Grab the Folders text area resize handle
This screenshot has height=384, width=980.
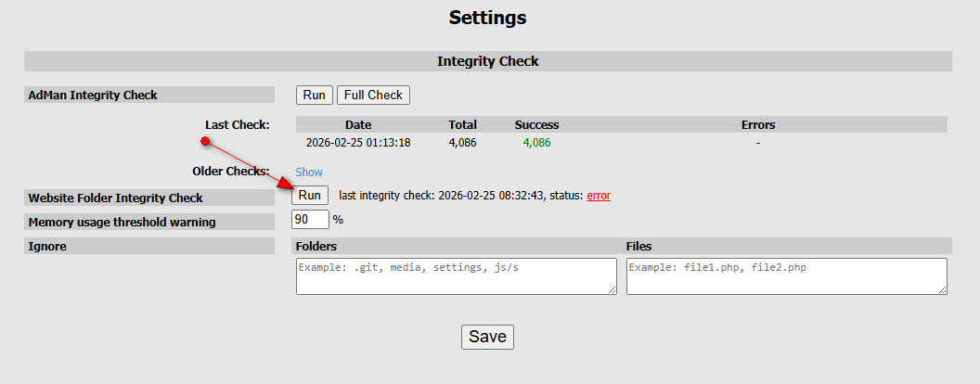point(612,289)
